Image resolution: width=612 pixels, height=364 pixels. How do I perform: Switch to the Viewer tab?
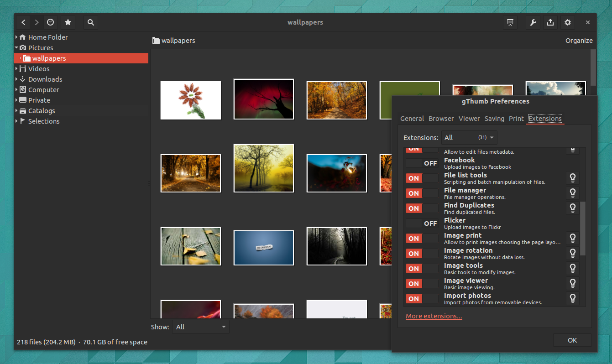coord(469,119)
